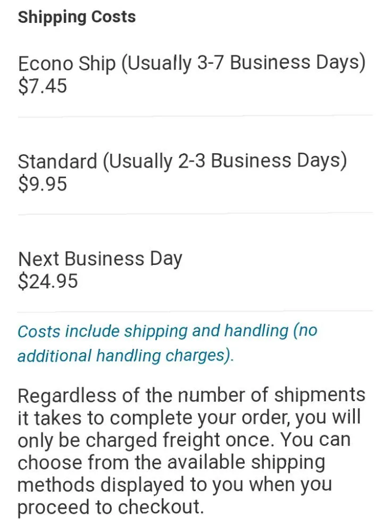The width and height of the screenshot is (392, 532).
Task: Click the divider below the $9.95 price
Action: 195,213
